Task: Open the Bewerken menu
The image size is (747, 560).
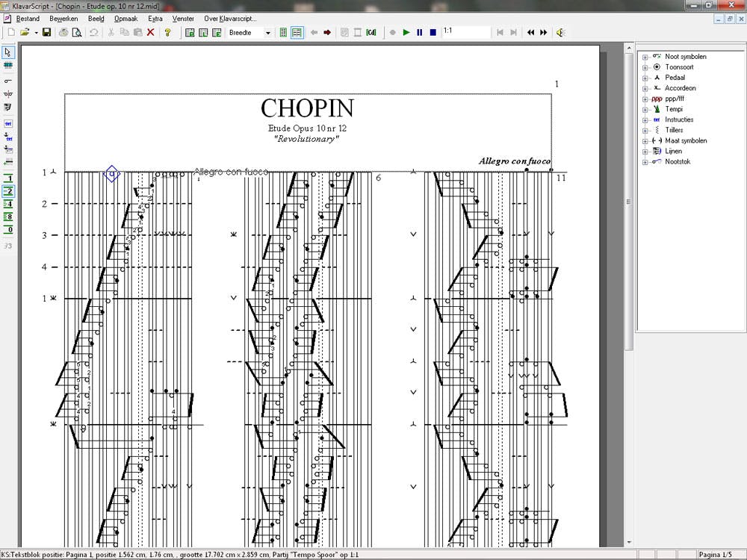Action: click(x=63, y=19)
